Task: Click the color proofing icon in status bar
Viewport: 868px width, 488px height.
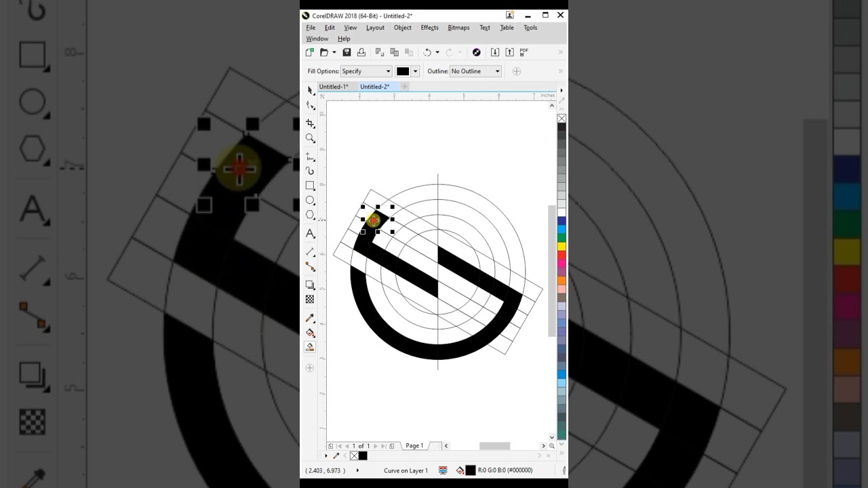Action: pos(443,470)
